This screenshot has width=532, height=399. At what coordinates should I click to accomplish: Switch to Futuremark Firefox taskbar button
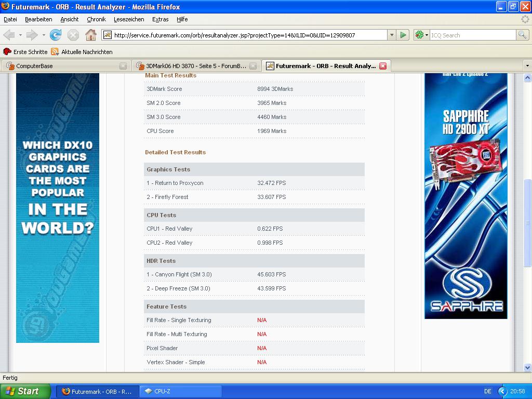tap(97, 392)
